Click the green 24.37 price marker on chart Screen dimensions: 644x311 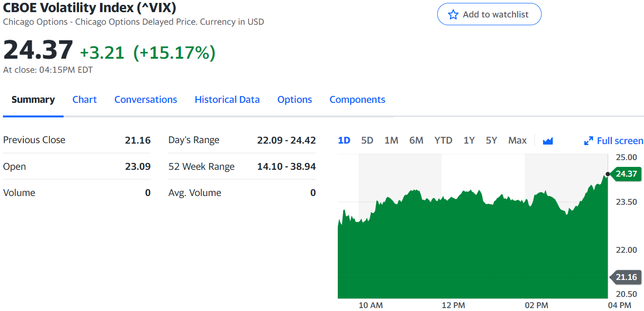pos(627,174)
